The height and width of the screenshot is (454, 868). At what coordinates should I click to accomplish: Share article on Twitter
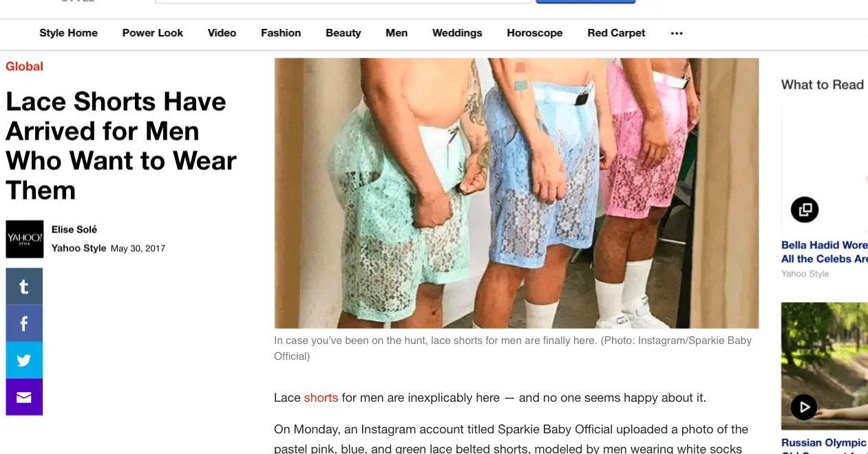coord(24,360)
